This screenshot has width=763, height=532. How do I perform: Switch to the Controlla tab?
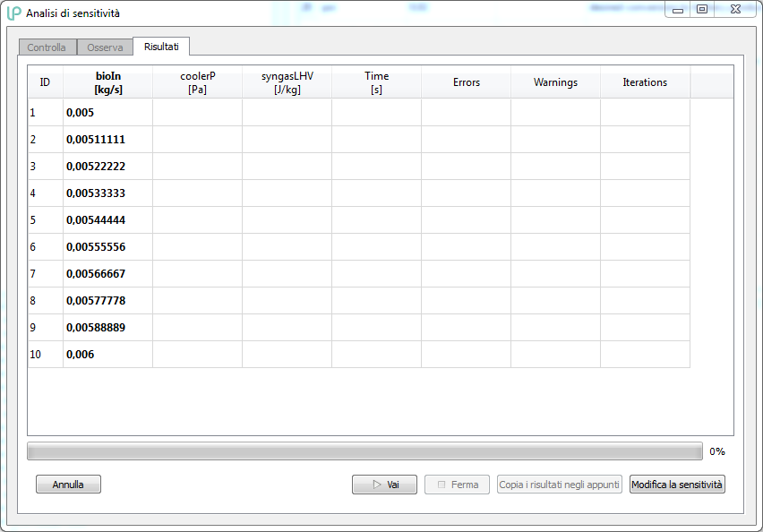click(x=47, y=47)
